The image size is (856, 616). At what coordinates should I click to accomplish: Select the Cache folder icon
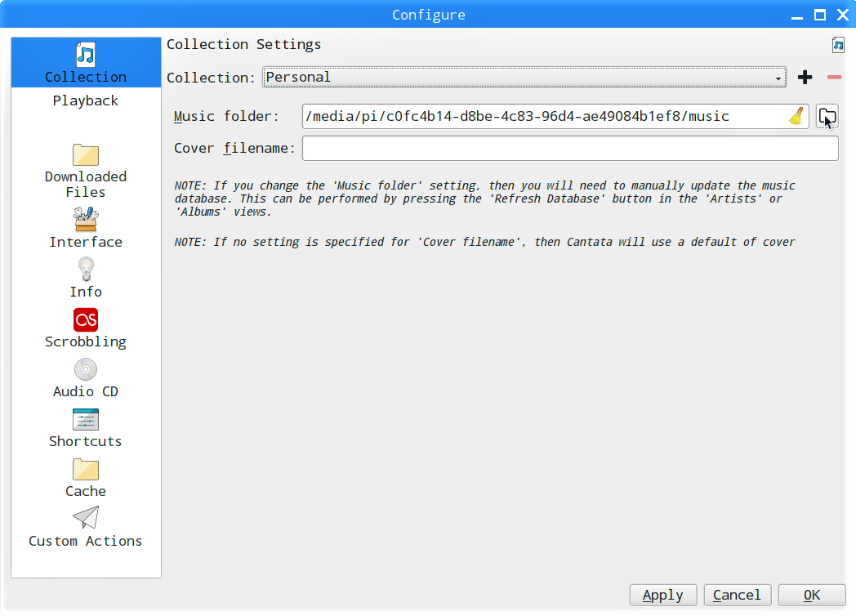86,470
